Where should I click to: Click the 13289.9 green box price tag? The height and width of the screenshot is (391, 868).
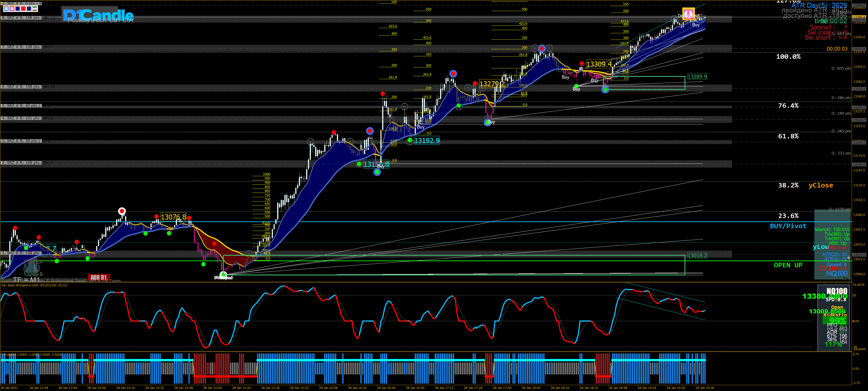click(697, 77)
